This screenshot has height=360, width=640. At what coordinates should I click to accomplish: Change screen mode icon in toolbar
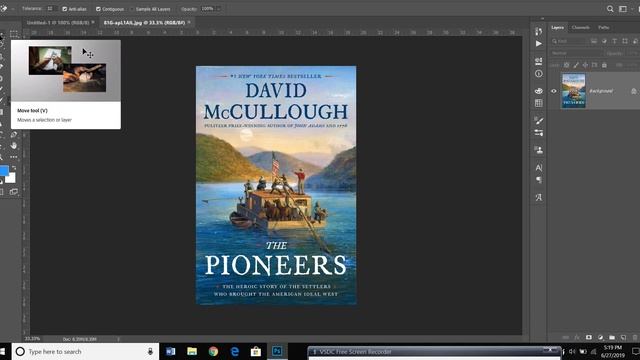[14, 191]
